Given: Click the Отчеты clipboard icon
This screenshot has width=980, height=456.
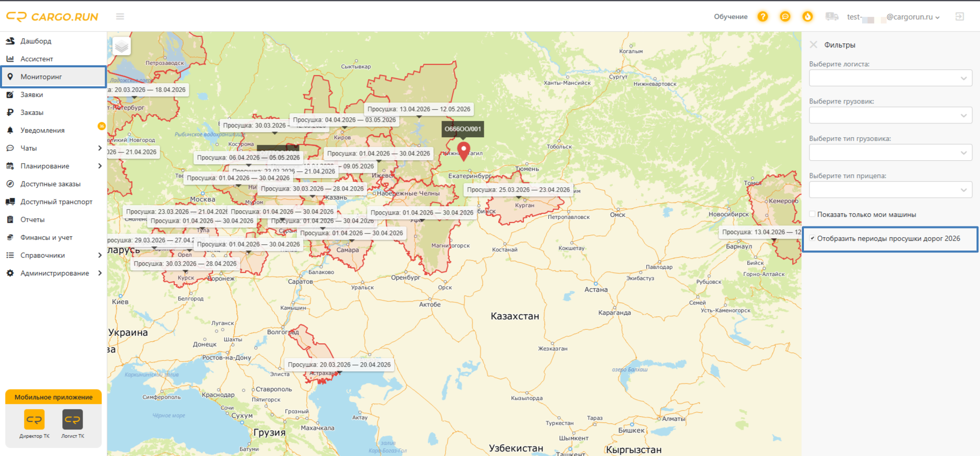Looking at the screenshot, I should point(10,219).
